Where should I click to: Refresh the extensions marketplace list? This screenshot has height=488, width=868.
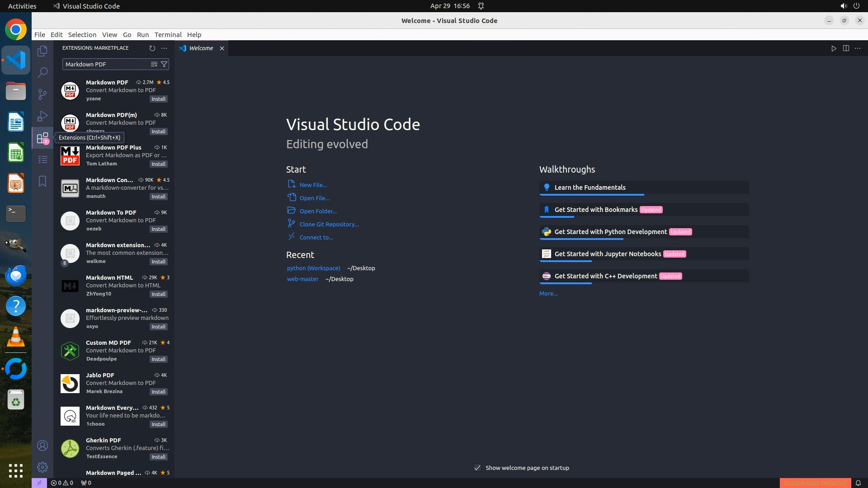tap(152, 48)
